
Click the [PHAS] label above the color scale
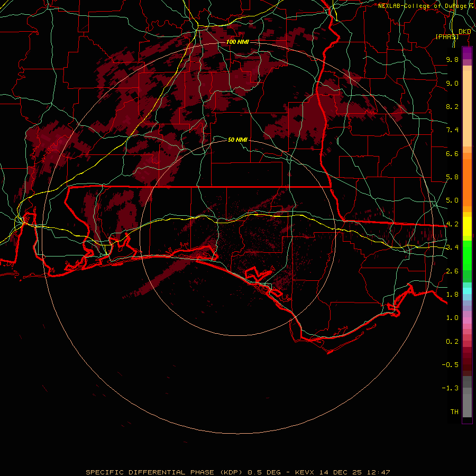tap(447, 36)
